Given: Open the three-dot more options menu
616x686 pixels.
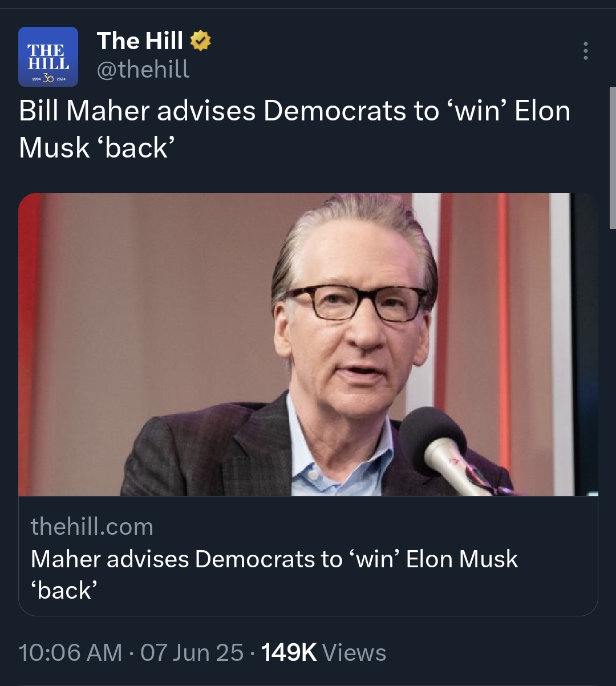Looking at the screenshot, I should pos(585,51).
